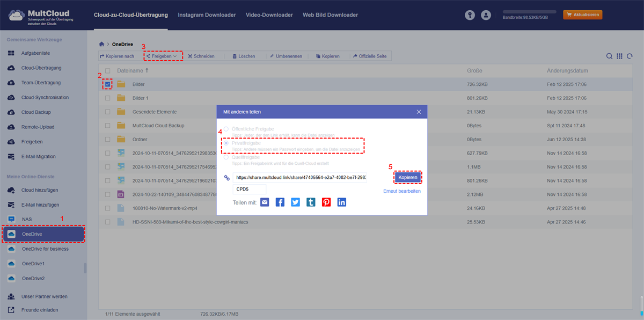Click E-Mail hinzufügen in the sidebar
Screen dimensions: 644x320
coord(40,205)
